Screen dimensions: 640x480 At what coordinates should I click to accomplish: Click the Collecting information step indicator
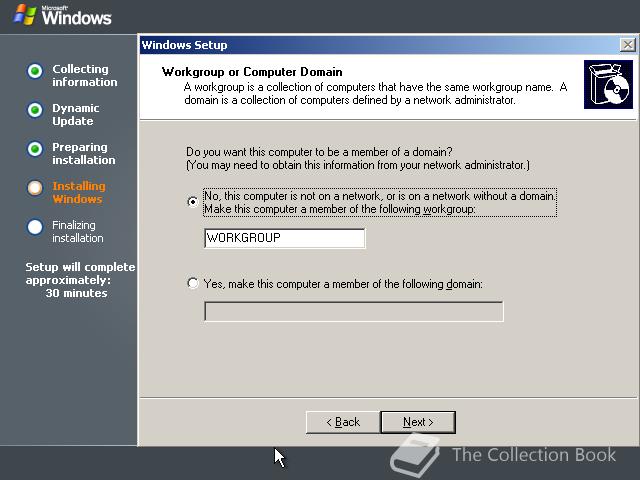[35, 71]
